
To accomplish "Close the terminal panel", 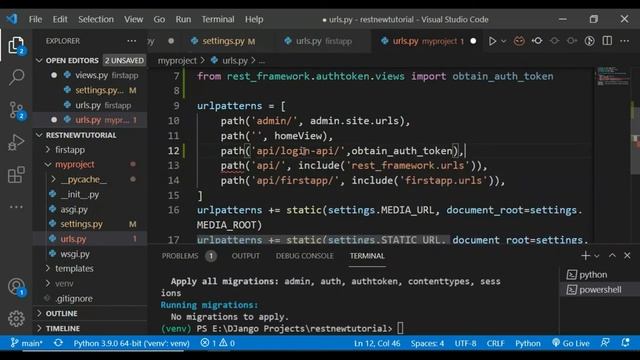I will coord(627,256).
